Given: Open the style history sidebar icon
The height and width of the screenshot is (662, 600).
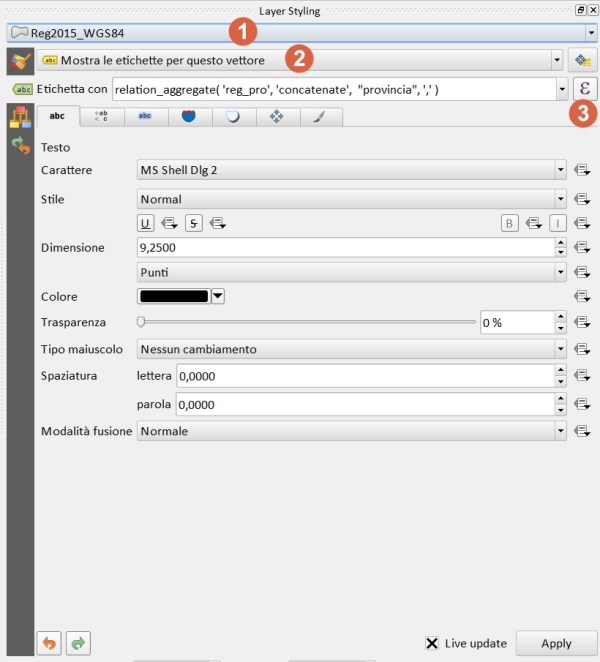Looking at the screenshot, I should click(20, 146).
